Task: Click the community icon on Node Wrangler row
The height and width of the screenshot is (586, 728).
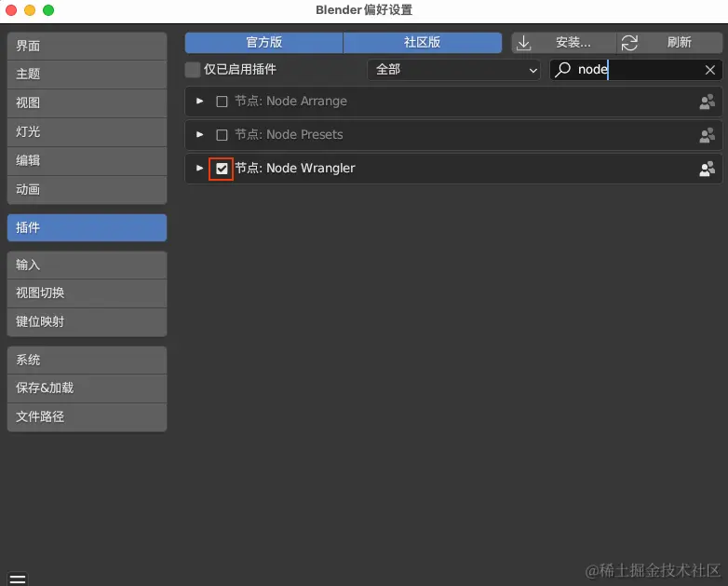Action: pyautogui.click(x=707, y=169)
